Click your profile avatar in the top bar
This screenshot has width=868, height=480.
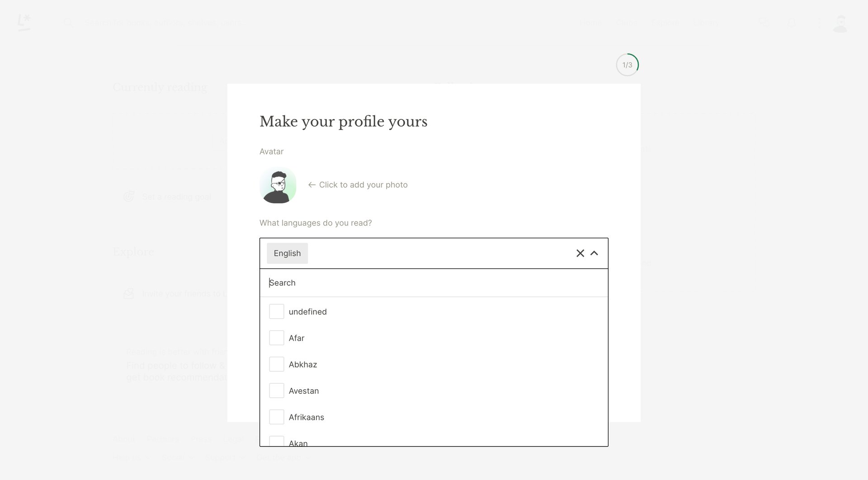(840, 23)
